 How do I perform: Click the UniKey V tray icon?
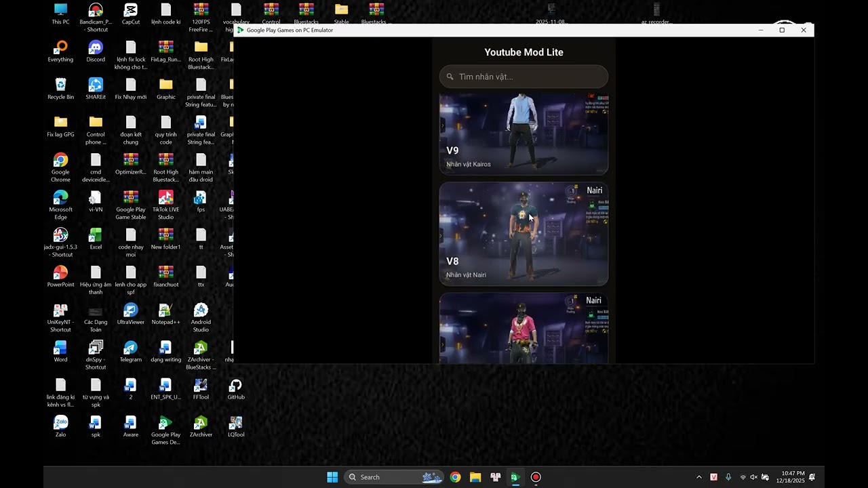(x=713, y=477)
